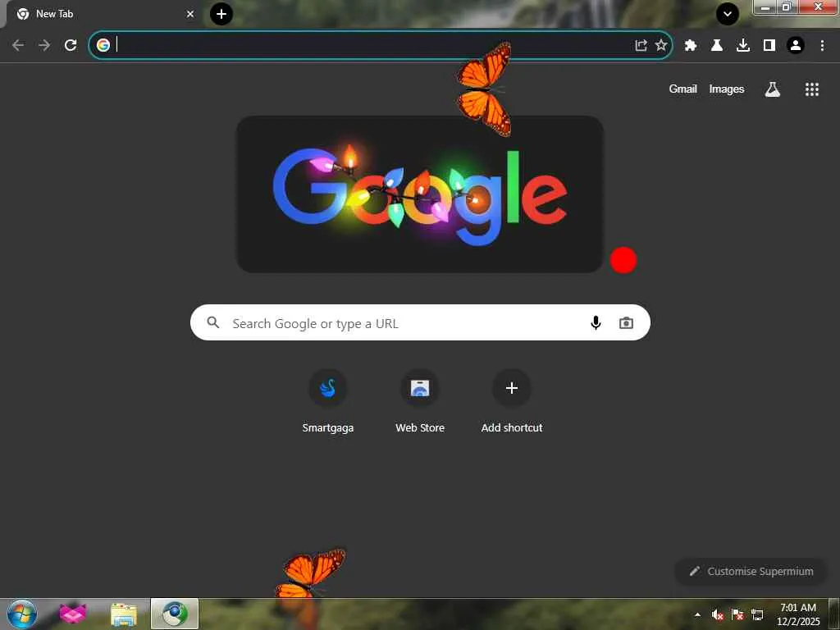The width and height of the screenshot is (840, 630).
Task: Open File Explorer from taskbar
Action: pyautogui.click(x=124, y=614)
